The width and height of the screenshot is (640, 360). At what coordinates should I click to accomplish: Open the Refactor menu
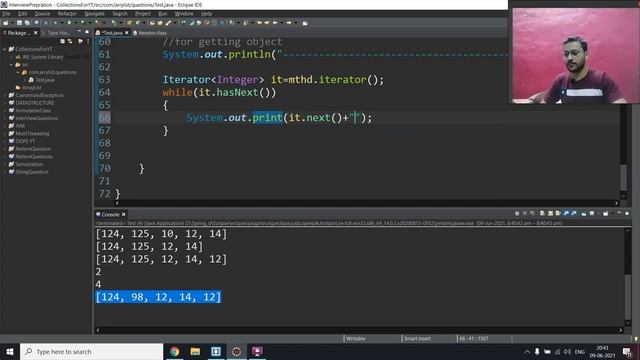(67, 13)
